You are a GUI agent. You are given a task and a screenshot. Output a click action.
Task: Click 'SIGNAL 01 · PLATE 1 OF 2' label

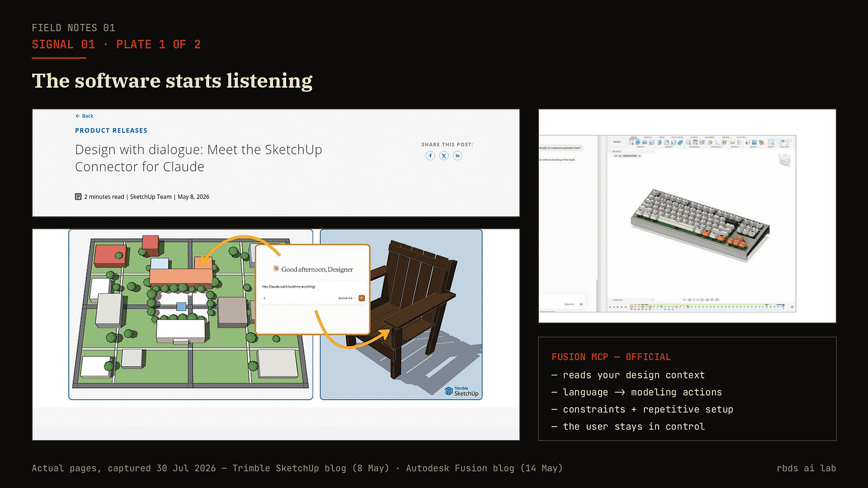[x=116, y=45]
